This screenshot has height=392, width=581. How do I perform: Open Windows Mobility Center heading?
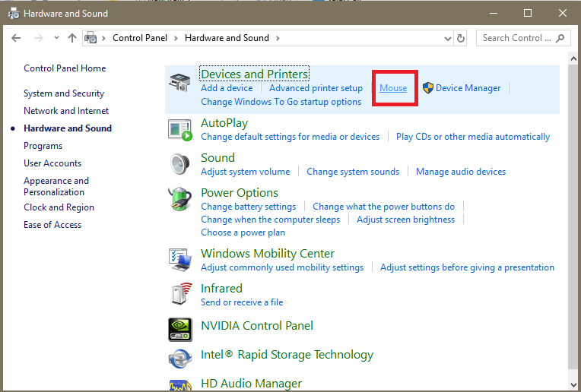click(x=268, y=254)
